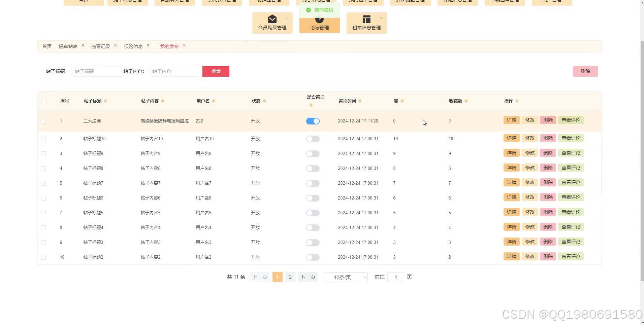Sort by 置顶时间 using sort icon
The width and height of the screenshot is (644, 325).
(360, 101)
